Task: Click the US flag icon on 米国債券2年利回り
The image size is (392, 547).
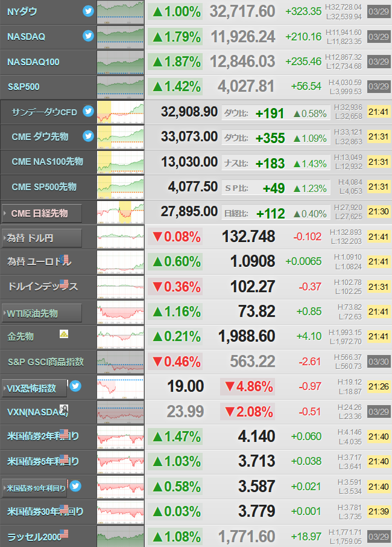Action: (64, 433)
